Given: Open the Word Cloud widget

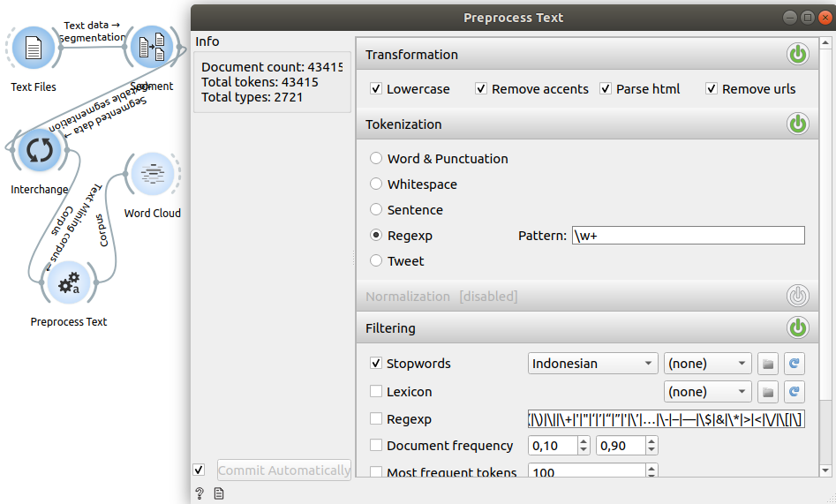Looking at the screenshot, I should [153, 175].
